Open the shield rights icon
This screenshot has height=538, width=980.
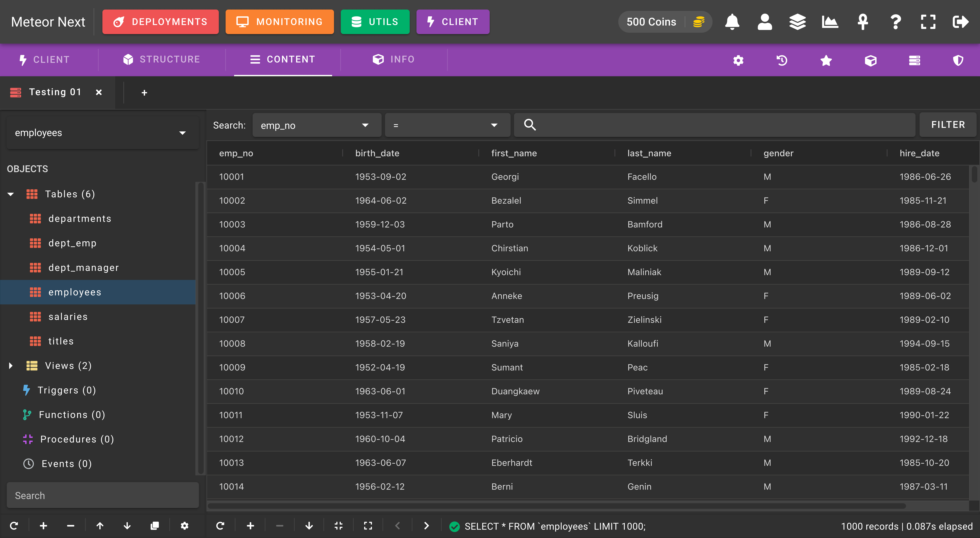point(958,60)
